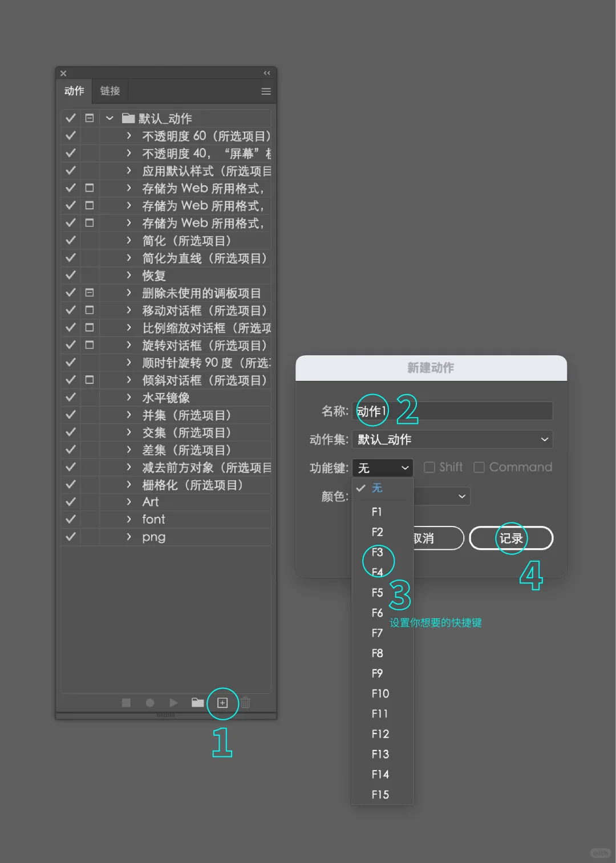
Task: Click the Begin recording icon at panel bottom
Action: coord(149,703)
